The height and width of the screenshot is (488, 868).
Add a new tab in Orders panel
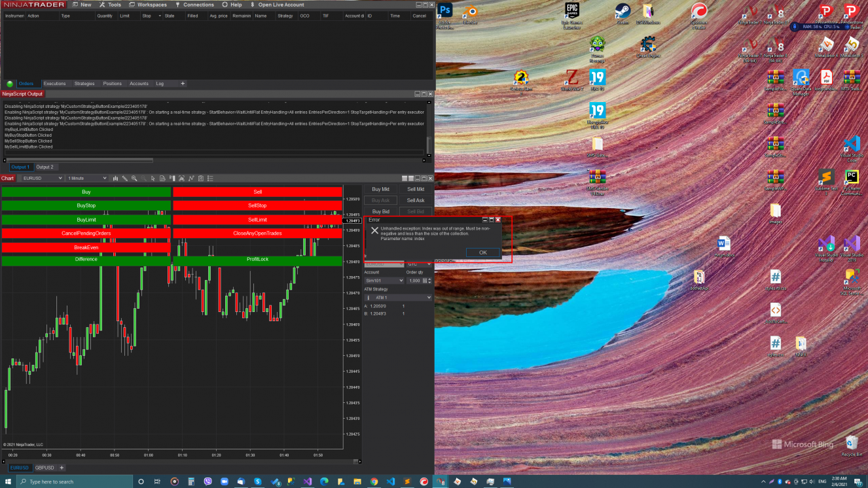click(183, 84)
